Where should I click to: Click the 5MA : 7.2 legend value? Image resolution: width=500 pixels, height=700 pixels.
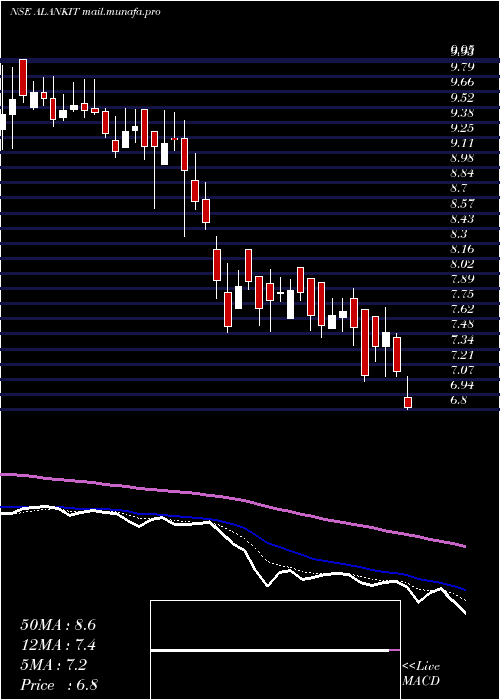click(54, 665)
